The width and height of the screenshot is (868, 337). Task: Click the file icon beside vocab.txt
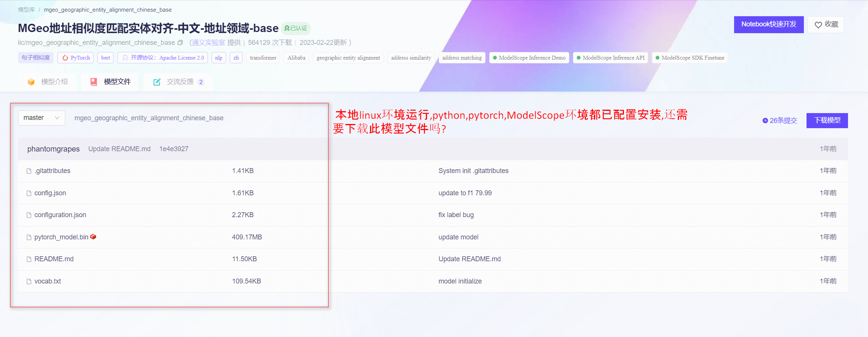pyautogui.click(x=29, y=282)
